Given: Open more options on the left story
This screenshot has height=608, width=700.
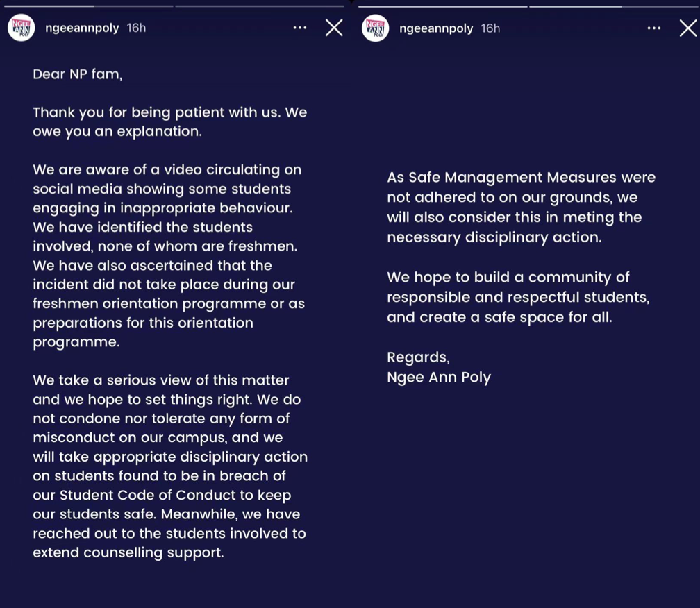Looking at the screenshot, I should pos(299,28).
